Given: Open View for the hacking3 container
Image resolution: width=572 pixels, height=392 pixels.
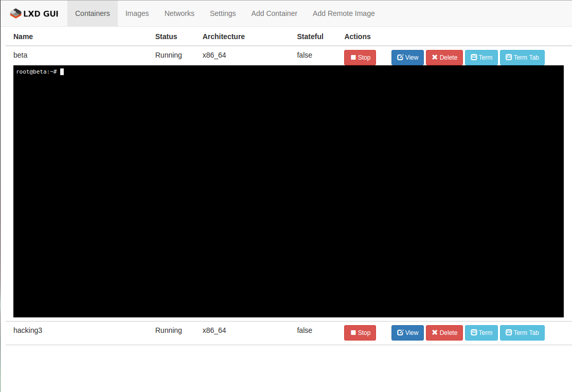Looking at the screenshot, I should 407,333.
